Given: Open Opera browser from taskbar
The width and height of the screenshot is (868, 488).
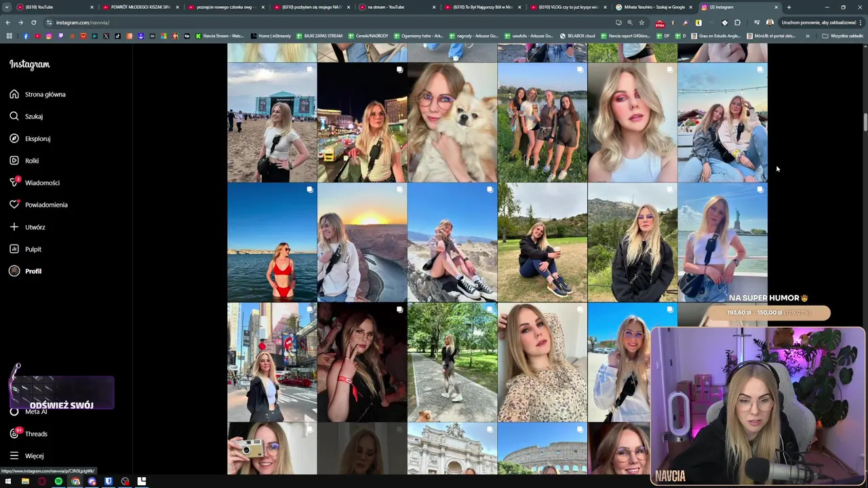Looking at the screenshot, I should 42,481.
